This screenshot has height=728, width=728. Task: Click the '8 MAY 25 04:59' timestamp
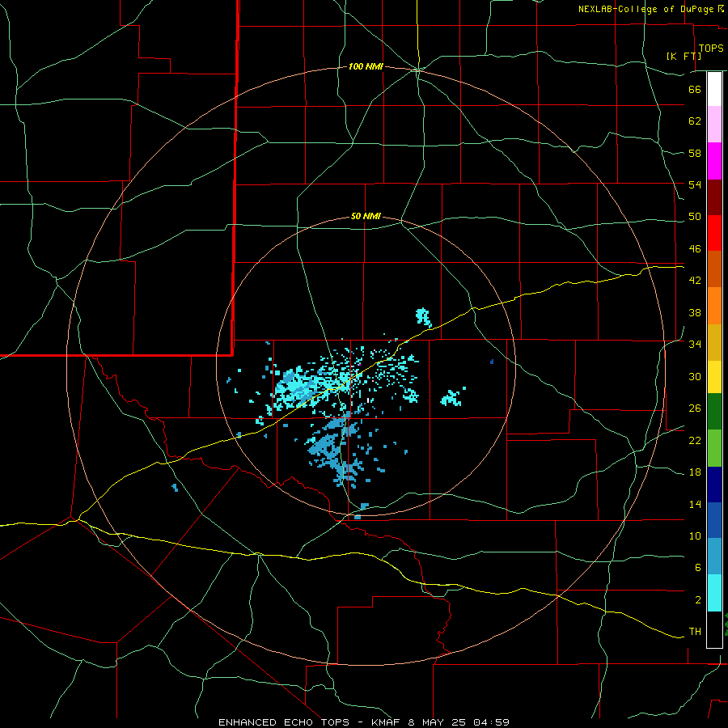tap(459, 722)
